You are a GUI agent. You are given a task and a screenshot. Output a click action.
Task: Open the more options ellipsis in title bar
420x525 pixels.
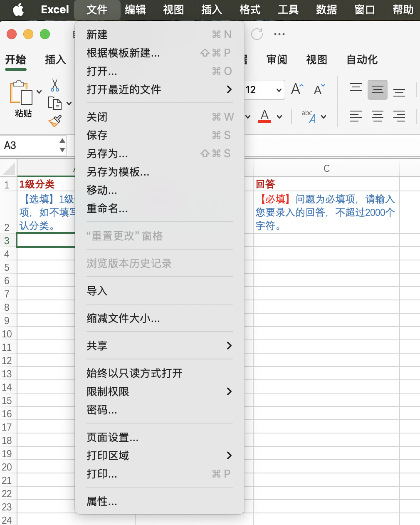[279, 34]
